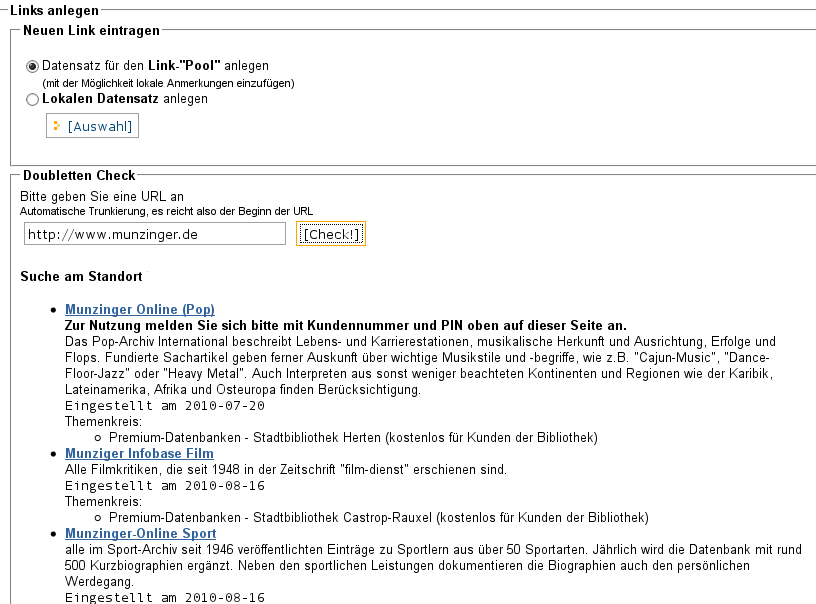Click the "Doubletten Check" legend
The height and width of the screenshot is (604, 816).
click(79, 176)
